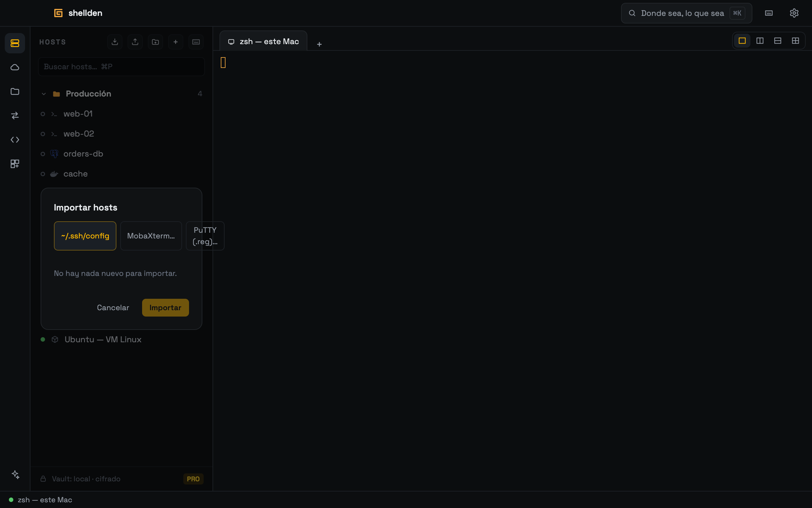Click the Importar button
812x508 pixels.
[x=166, y=307]
